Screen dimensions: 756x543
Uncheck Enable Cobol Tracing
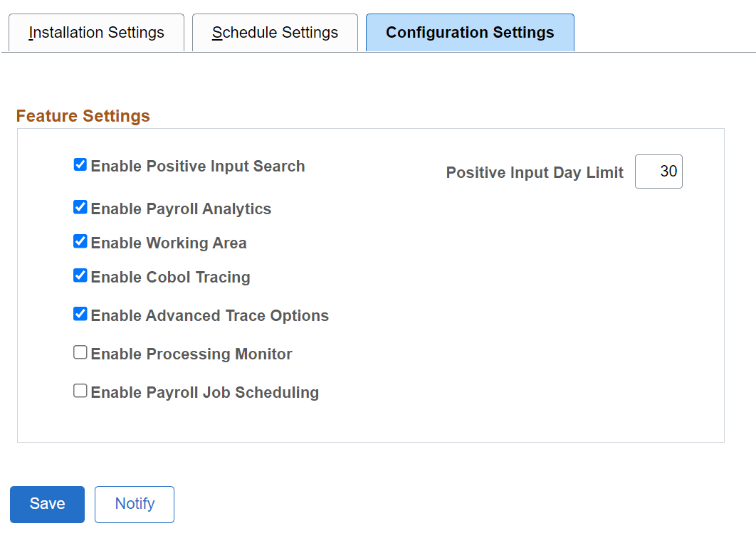pyautogui.click(x=80, y=275)
